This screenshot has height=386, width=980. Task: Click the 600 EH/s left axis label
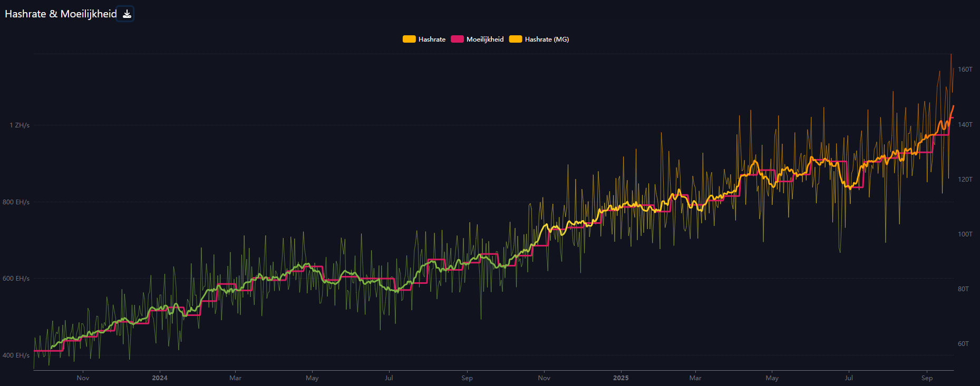(16, 279)
